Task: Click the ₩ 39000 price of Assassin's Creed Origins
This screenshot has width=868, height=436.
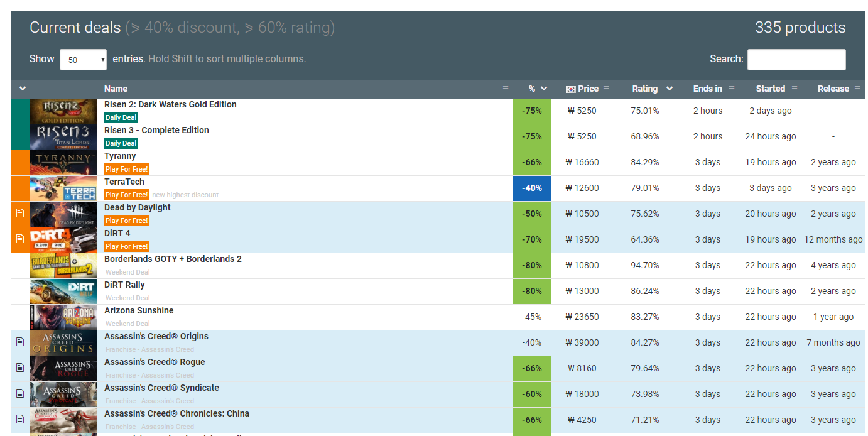Action: click(582, 342)
